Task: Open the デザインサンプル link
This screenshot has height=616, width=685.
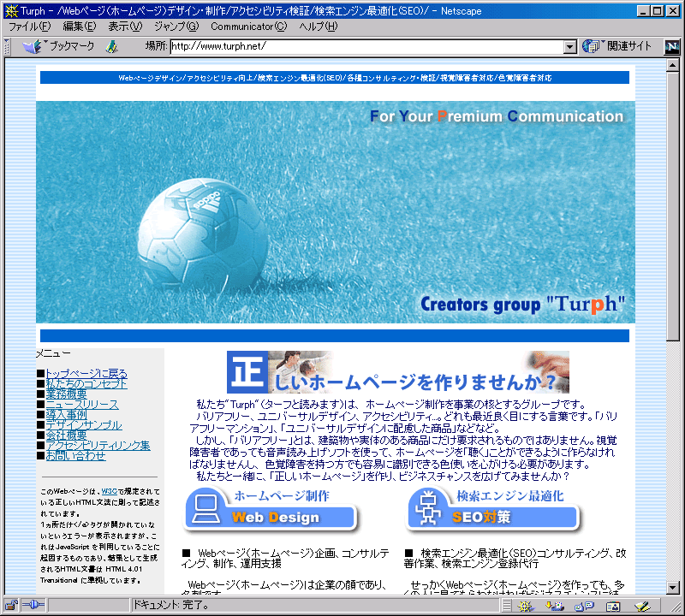Action: tap(84, 425)
